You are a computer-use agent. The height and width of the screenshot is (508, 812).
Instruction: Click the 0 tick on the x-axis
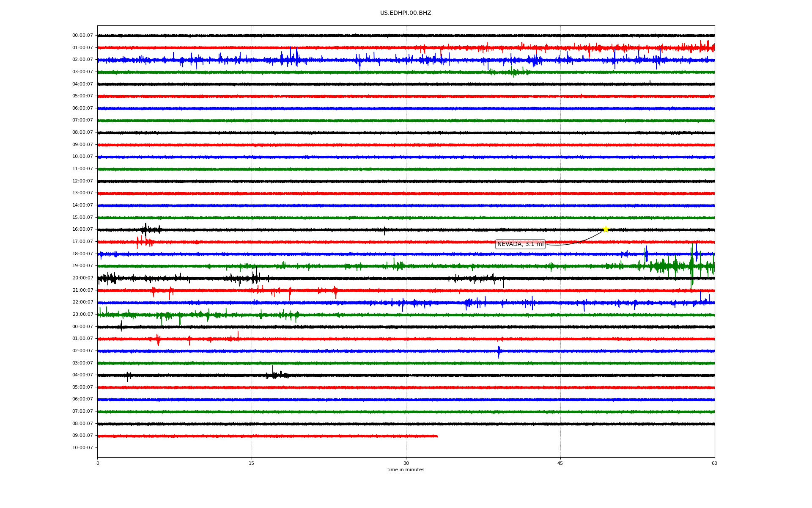(98, 463)
